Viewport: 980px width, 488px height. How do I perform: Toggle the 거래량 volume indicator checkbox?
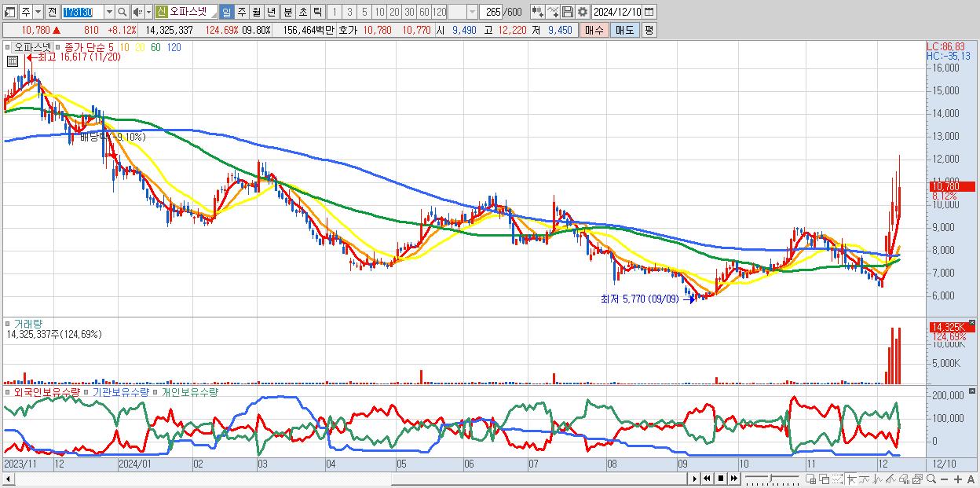pyautogui.click(x=8, y=322)
